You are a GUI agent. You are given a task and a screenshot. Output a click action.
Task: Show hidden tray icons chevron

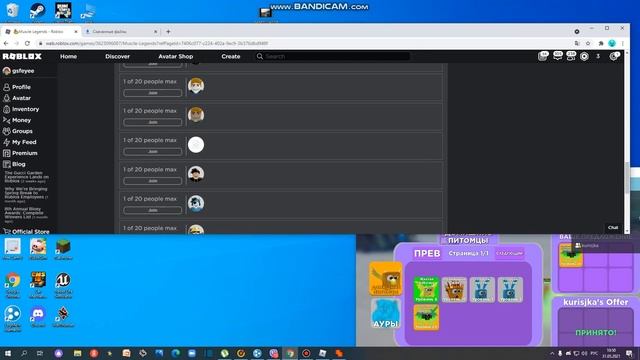(552, 353)
